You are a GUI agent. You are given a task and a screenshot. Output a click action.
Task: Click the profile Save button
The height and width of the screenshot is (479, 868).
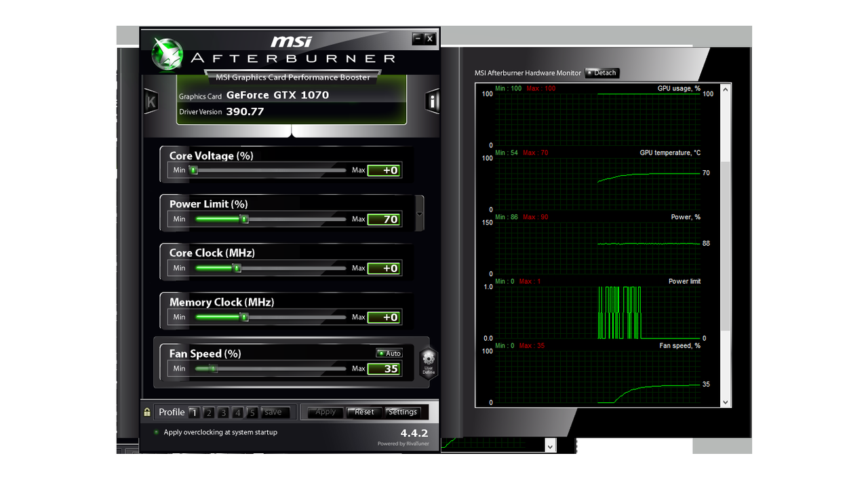click(274, 413)
